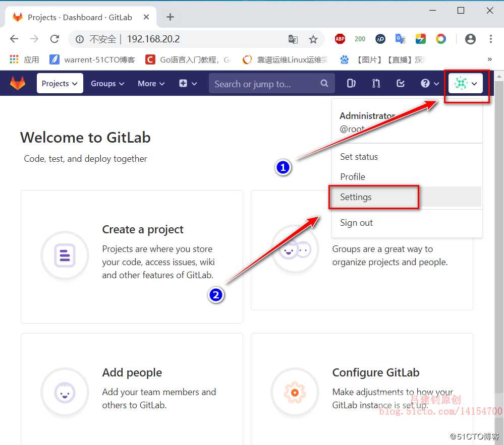Screen dimensions: 504x445
Task: Open the Apps (应用) bookmark shortcut
Action: tap(24, 59)
